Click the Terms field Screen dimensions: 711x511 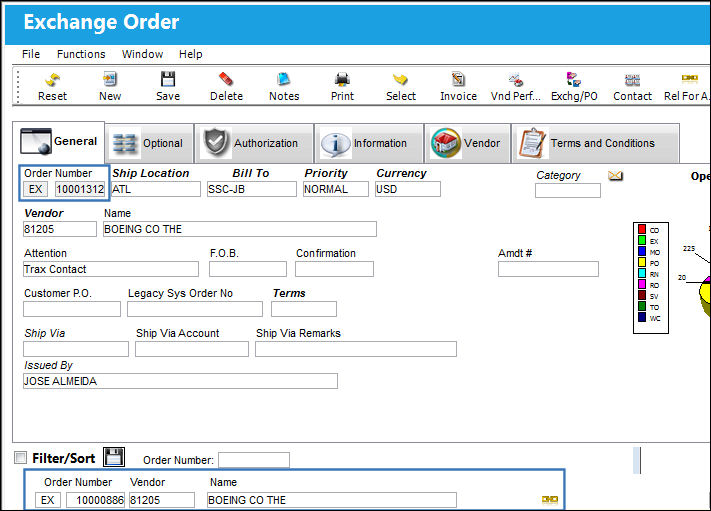point(304,309)
